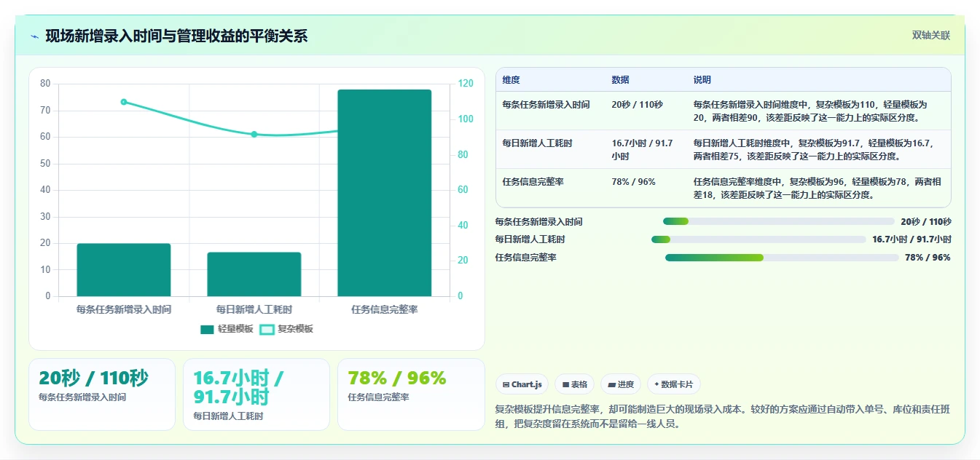Click the 表格 tag
Viewport: 980px width, 460px height.
(x=575, y=384)
